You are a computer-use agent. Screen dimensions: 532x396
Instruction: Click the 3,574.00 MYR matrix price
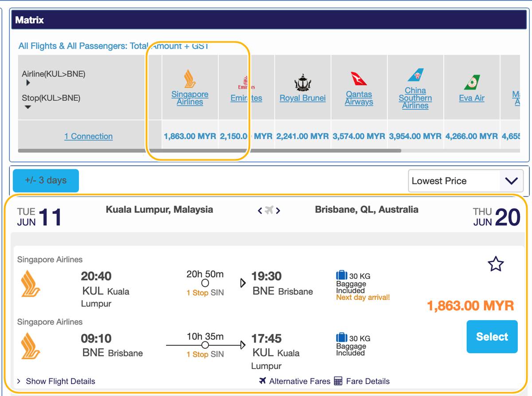[x=359, y=136]
